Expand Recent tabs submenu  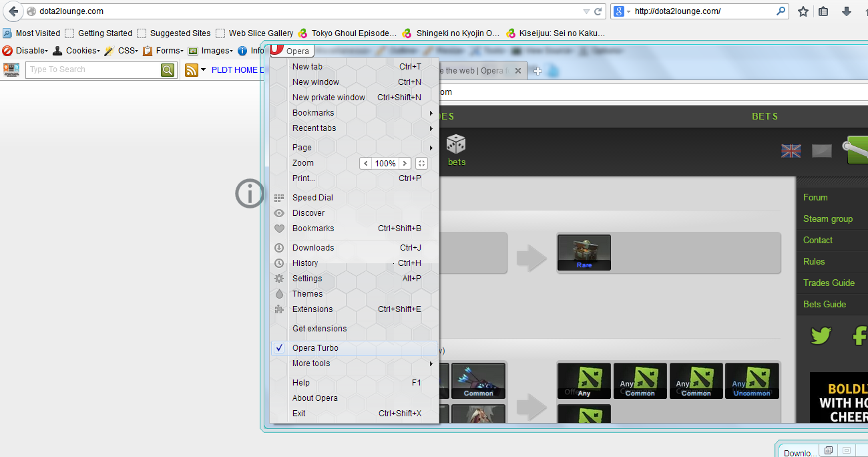355,128
